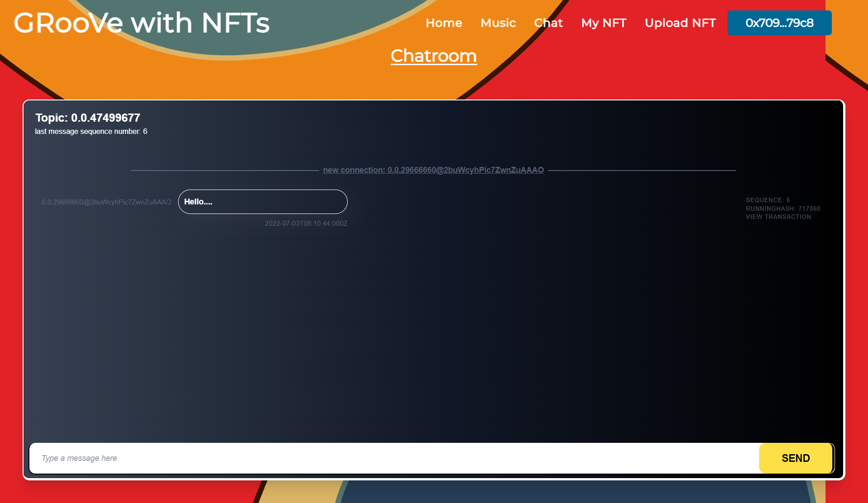Select the Hello.... message bubble
Image resolution: width=868 pixels, height=503 pixels.
pos(262,202)
